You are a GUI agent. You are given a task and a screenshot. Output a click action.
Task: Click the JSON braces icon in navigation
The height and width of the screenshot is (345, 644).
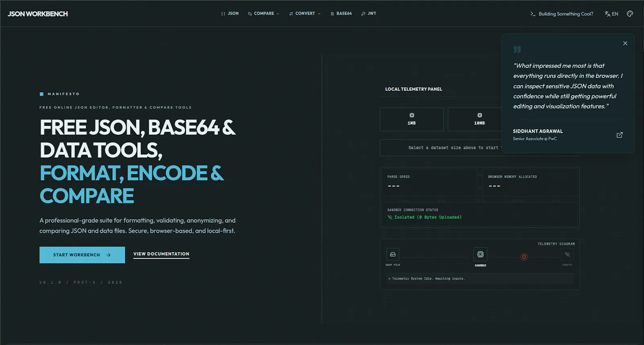[223, 14]
